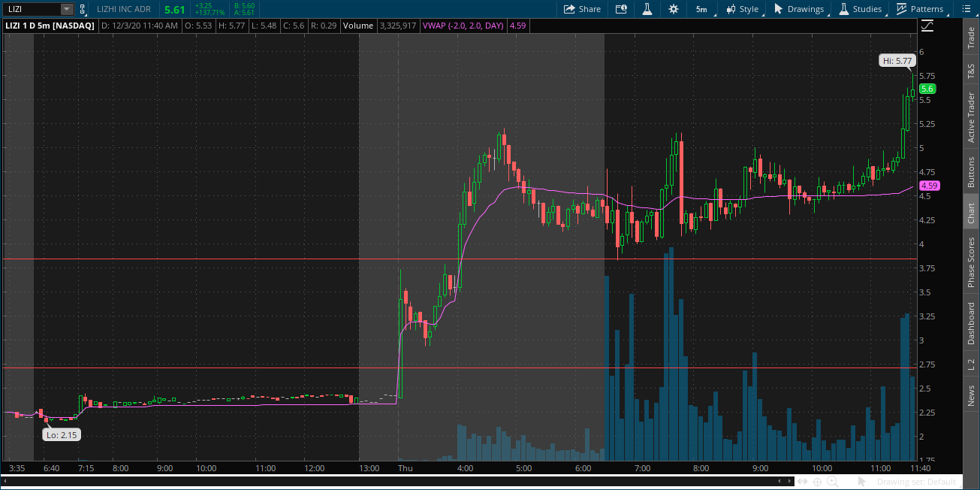Screen dimensions: 980x490
Task: Click the VWAP study label
Action: pos(463,26)
